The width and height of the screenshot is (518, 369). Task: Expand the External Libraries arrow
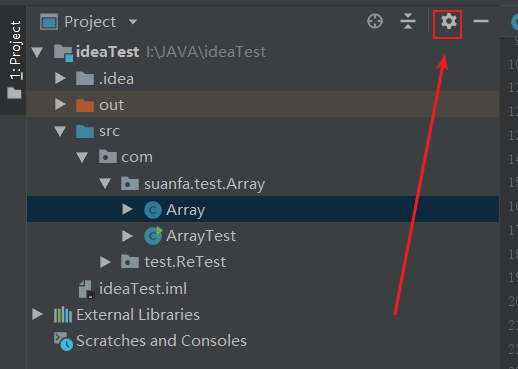(37, 314)
